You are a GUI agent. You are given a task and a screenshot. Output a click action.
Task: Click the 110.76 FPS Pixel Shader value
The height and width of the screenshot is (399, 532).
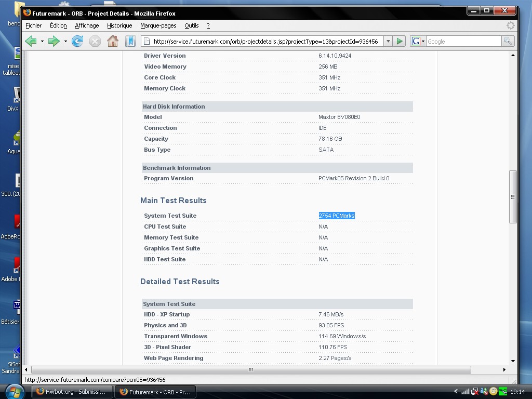point(333,347)
